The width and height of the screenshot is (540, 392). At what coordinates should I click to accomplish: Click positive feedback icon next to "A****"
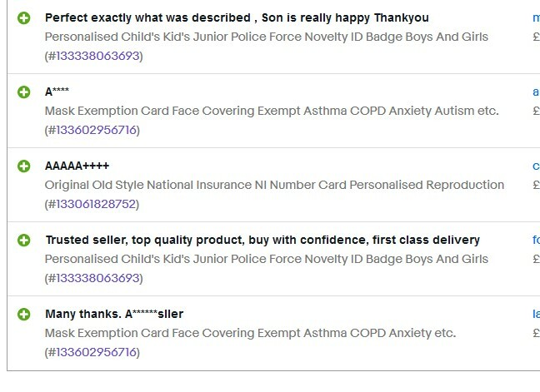tap(24, 92)
